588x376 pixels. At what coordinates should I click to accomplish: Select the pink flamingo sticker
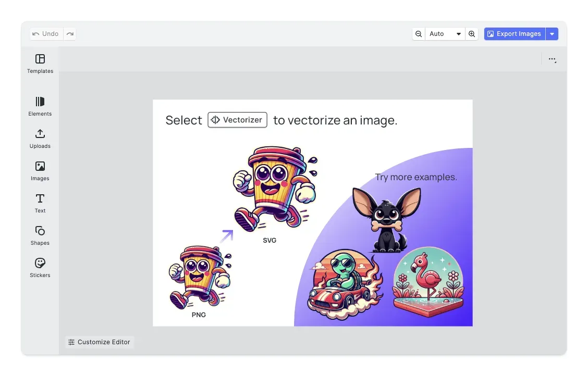[x=428, y=282]
